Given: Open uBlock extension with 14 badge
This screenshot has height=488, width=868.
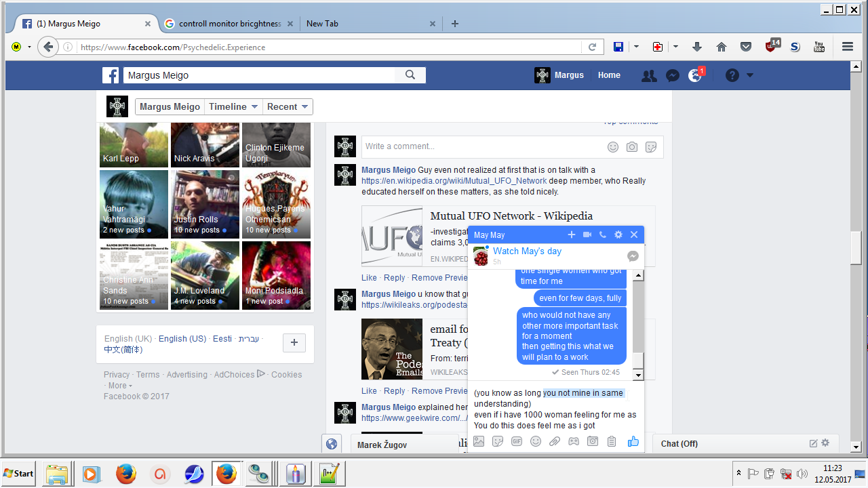Looking at the screenshot, I should 772,45.
